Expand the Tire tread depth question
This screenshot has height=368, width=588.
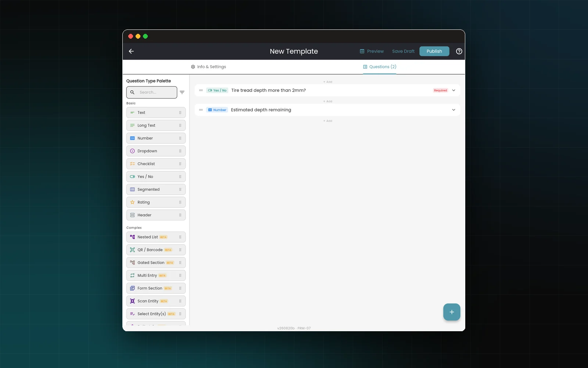tap(453, 90)
